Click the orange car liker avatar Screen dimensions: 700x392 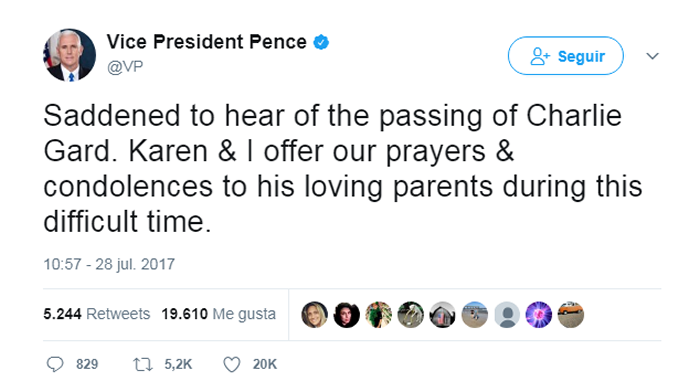pos(571,315)
